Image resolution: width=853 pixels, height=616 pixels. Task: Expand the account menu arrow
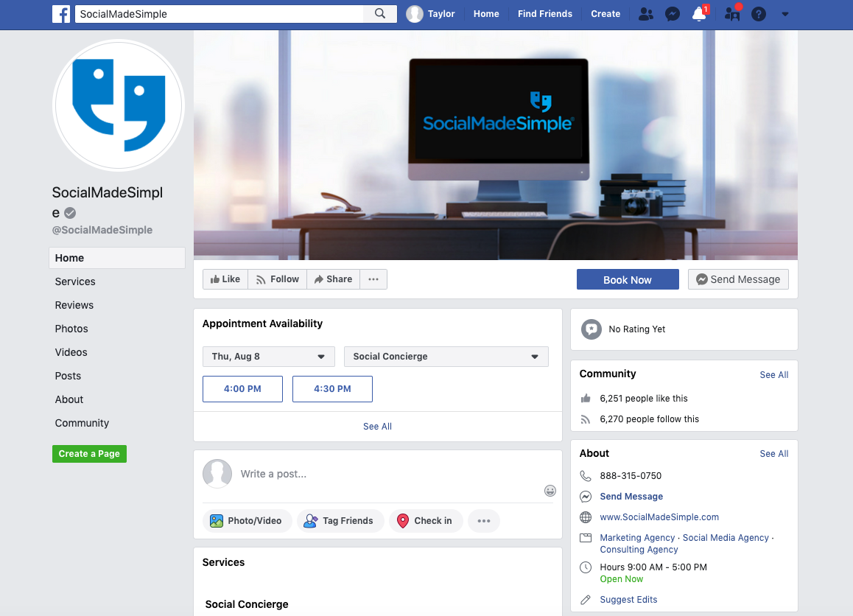click(785, 14)
